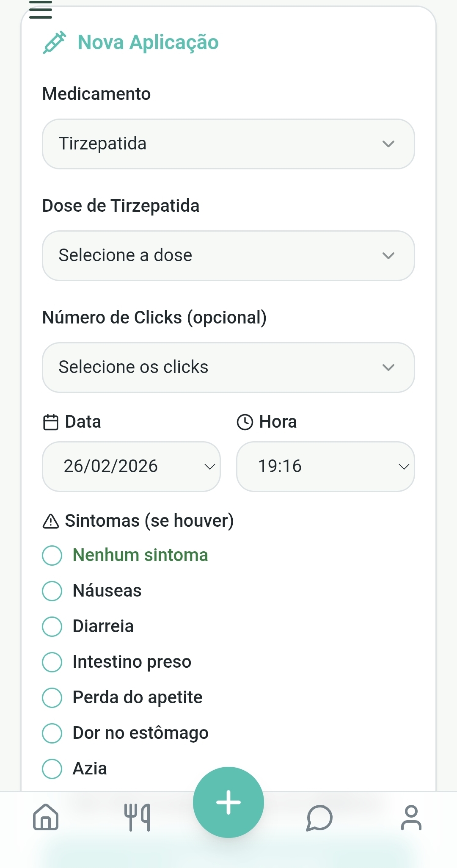Expand the Tirzepatida medication dropdown
The image size is (457, 868).
click(x=228, y=144)
